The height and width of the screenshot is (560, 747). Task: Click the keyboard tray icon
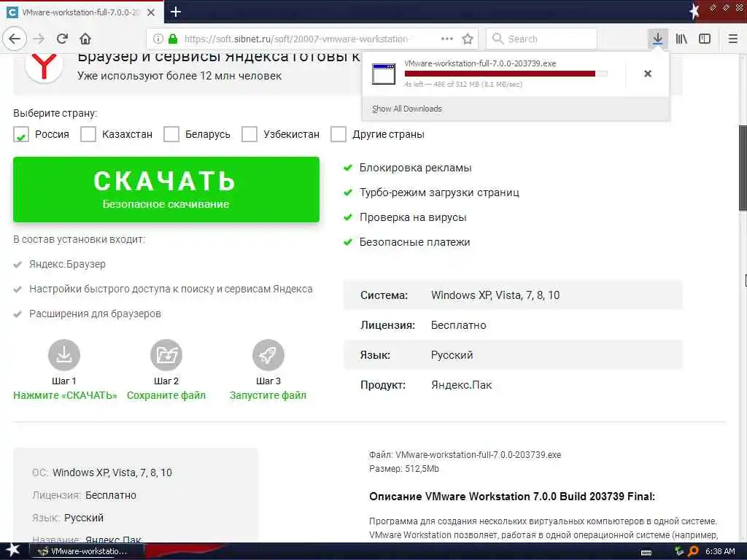click(x=646, y=553)
